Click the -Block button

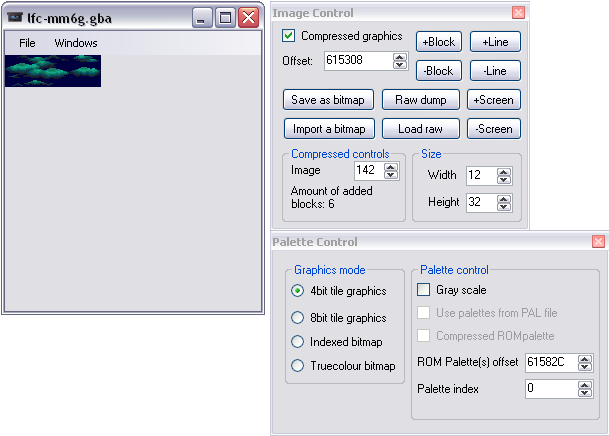click(x=438, y=70)
